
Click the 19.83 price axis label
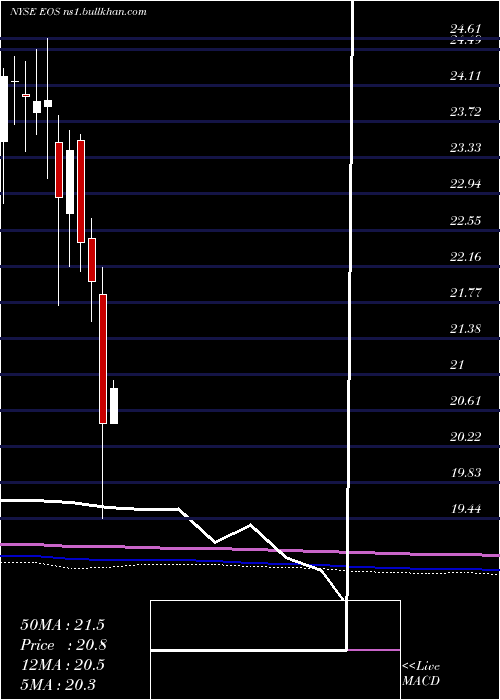coord(465,473)
